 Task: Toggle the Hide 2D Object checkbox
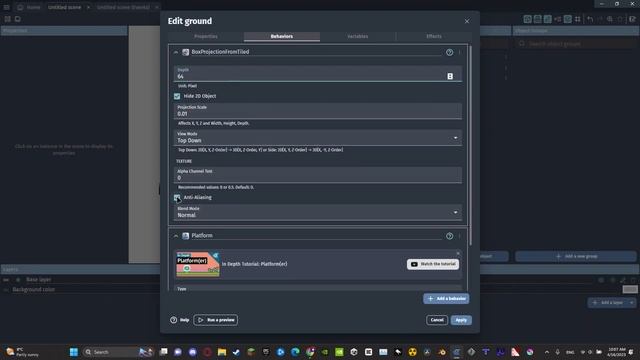(177, 96)
